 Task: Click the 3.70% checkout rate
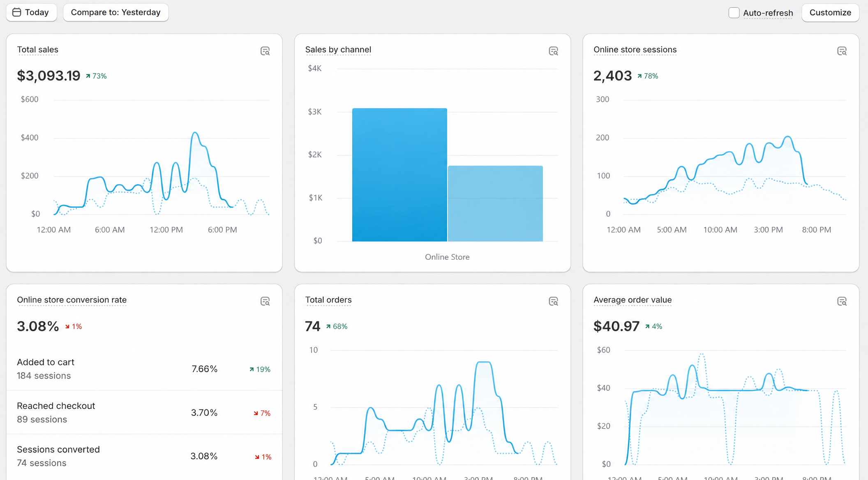tap(204, 413)
